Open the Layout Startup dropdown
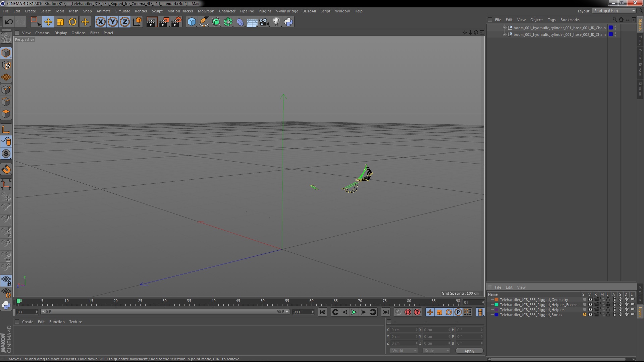This screenshot has height=362, width=644. click(614, 11)
